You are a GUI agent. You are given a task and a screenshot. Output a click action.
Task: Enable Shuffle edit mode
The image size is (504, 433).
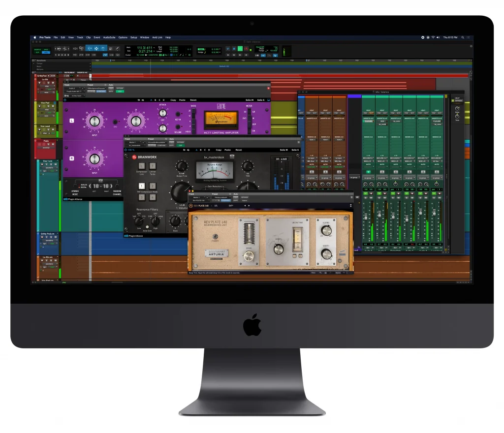click(x=37, y=50)
